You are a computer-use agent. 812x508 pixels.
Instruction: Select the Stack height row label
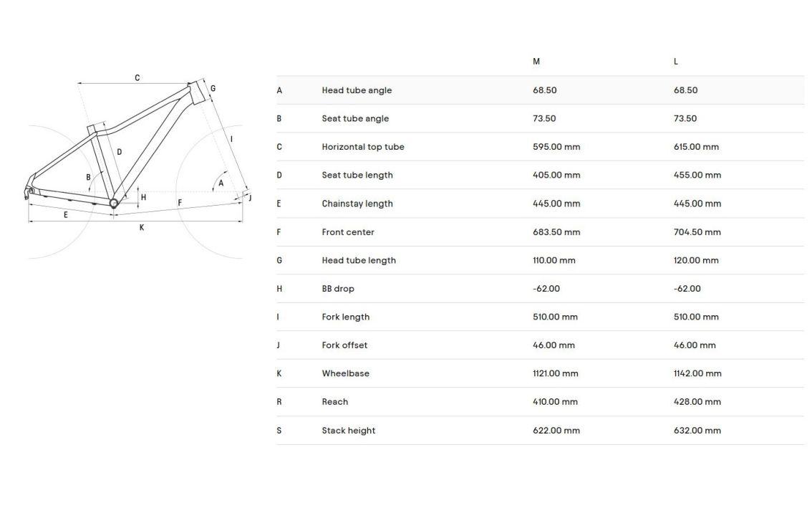349,431
